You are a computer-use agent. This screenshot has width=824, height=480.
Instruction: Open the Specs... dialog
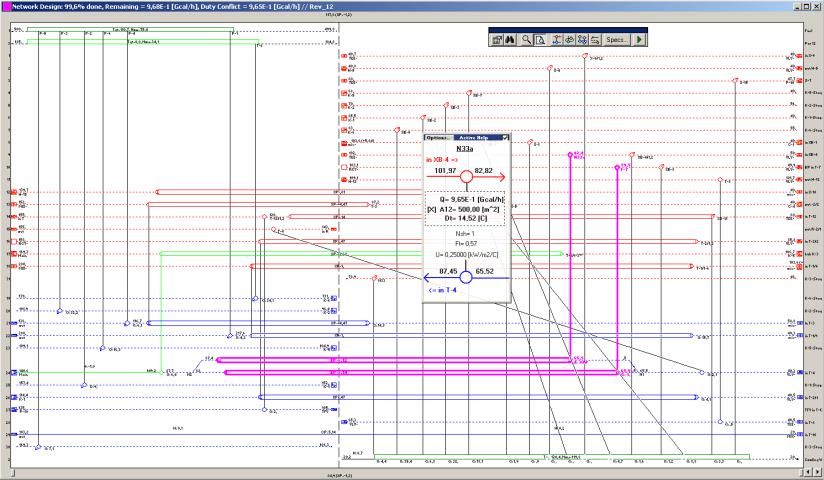tap(616, 39)
